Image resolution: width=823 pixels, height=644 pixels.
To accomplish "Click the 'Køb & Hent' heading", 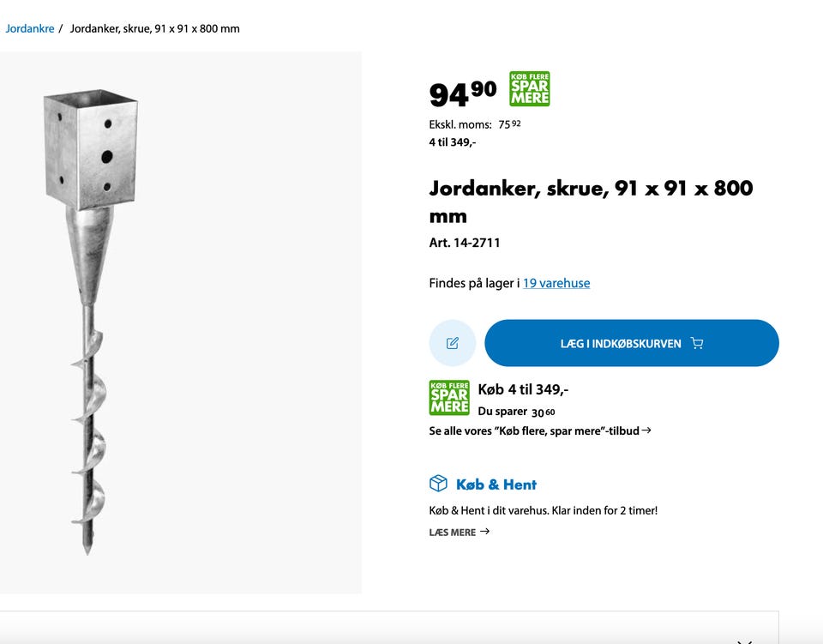I will [x=496, y=485].
